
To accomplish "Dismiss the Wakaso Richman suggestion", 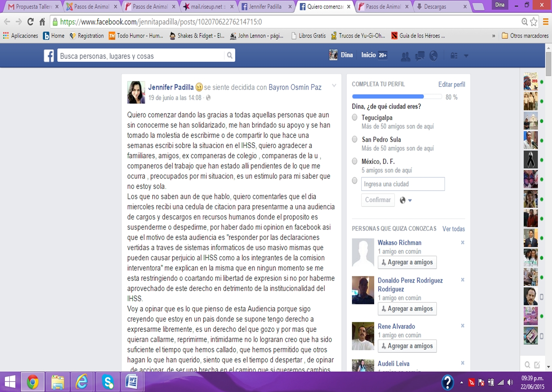I will click(463, 243).
